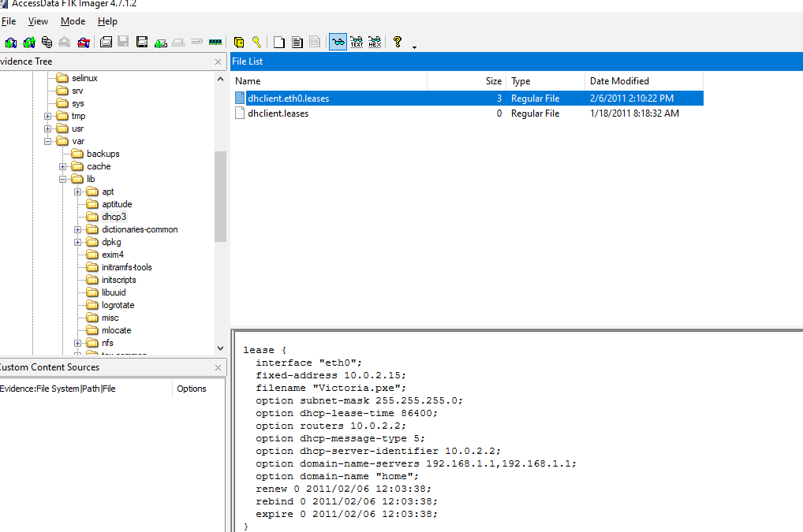
Task: Switch preview to HEX view mode
Action: pos(375,42)
